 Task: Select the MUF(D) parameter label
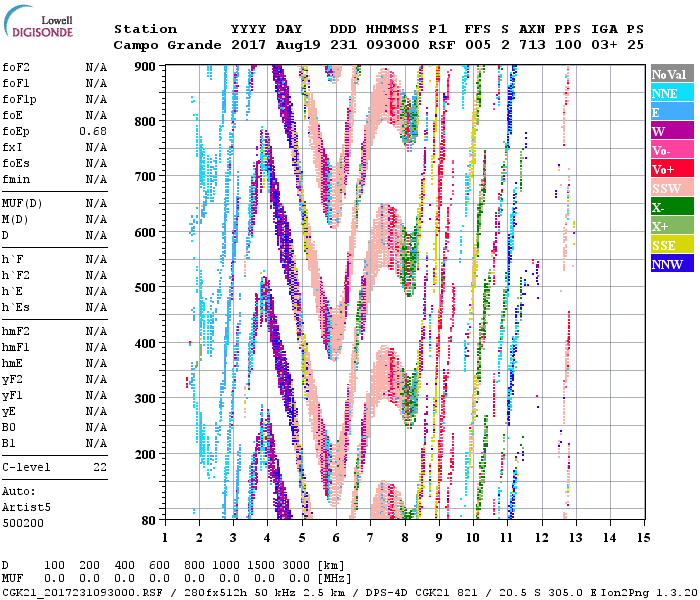(x=22, y=204)
